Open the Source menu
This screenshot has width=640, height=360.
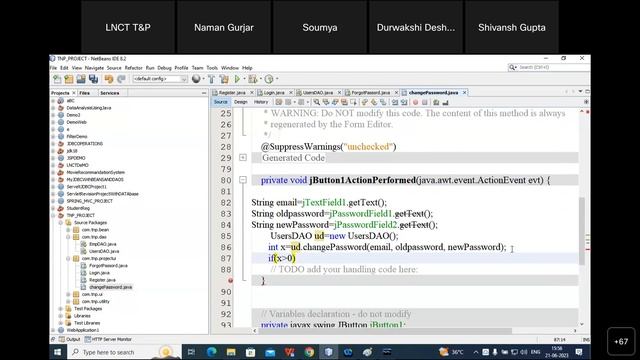point(114,68)
